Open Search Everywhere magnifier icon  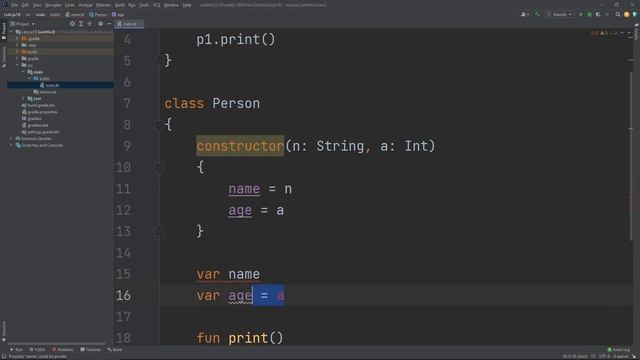coord(618,14)
